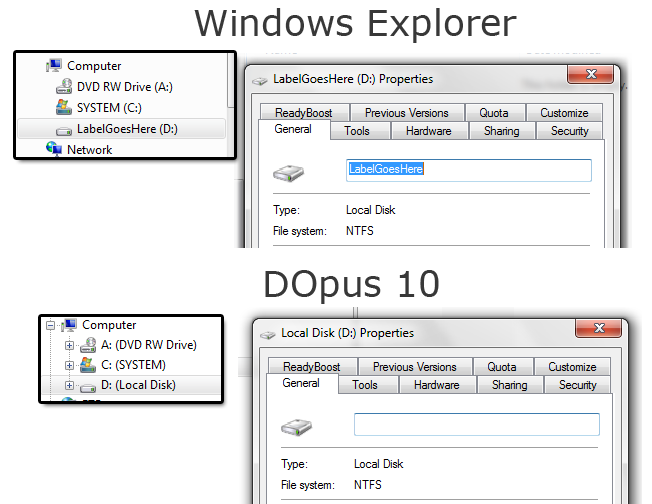Click the volume label field containing LabelGoesHere
This screenshot has height=504, width=652.
469,170
